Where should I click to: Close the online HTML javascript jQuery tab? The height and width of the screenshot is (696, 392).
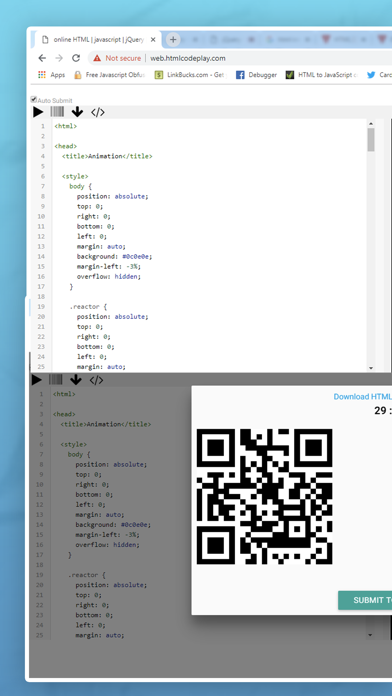153,40
